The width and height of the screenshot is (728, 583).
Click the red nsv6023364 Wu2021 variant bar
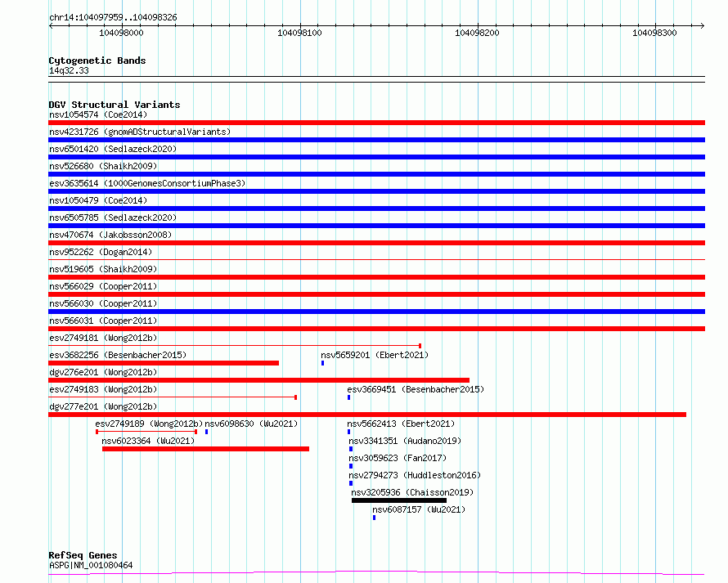[204, 449]
